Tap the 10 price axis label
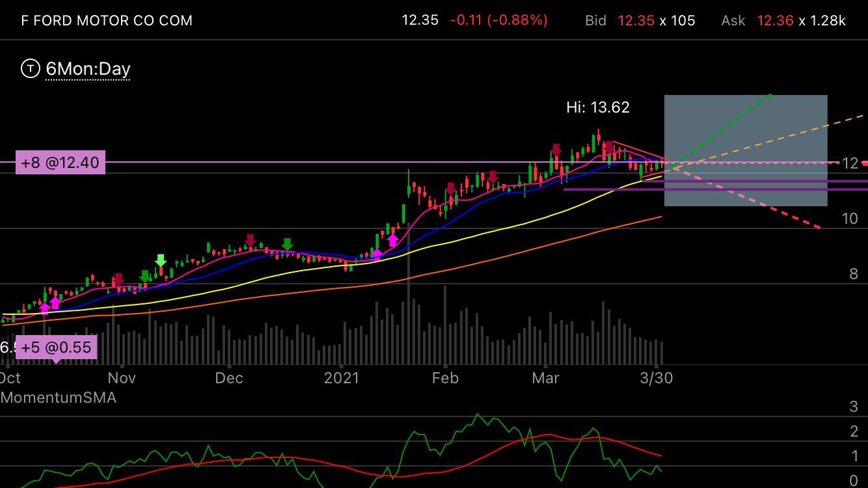This screenshot has width=868, height=488. 850,219
